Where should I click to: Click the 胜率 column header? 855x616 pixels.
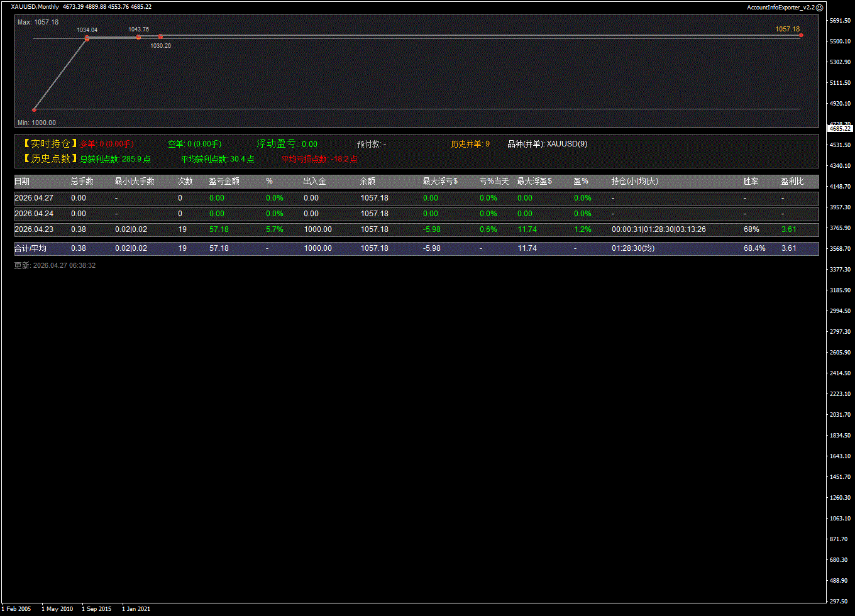(x=751, y=182)
